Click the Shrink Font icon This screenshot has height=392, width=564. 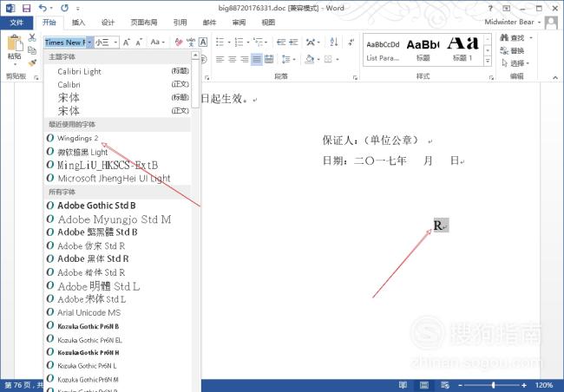(139, 42)
